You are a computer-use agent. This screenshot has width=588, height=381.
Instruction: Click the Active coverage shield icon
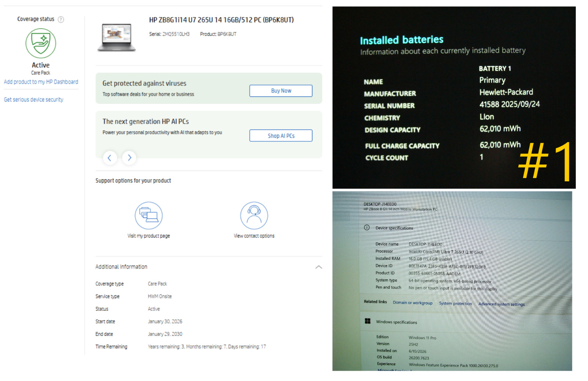point(41,43)
